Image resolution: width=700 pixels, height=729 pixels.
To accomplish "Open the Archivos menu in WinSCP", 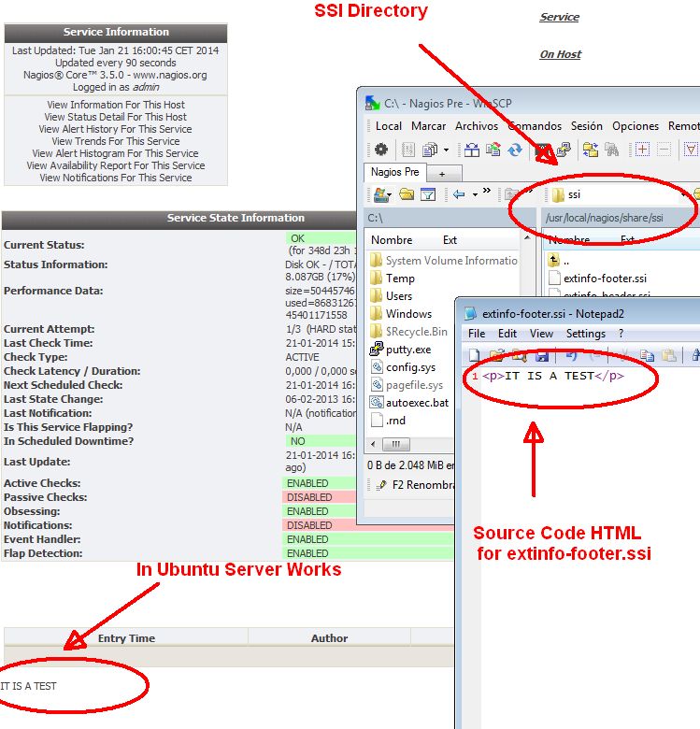I will [x=477, y=126].
